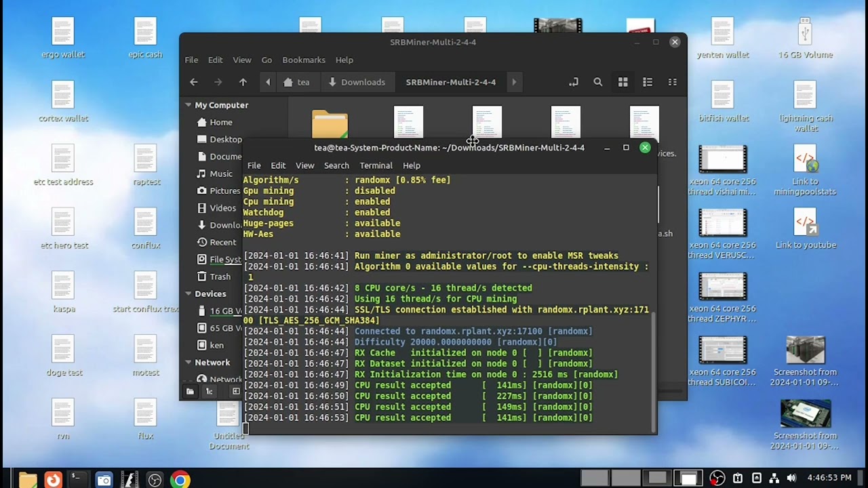Click the SRBMiner-Multi-2-4-4 breadcrumb

tap(450, 82)
